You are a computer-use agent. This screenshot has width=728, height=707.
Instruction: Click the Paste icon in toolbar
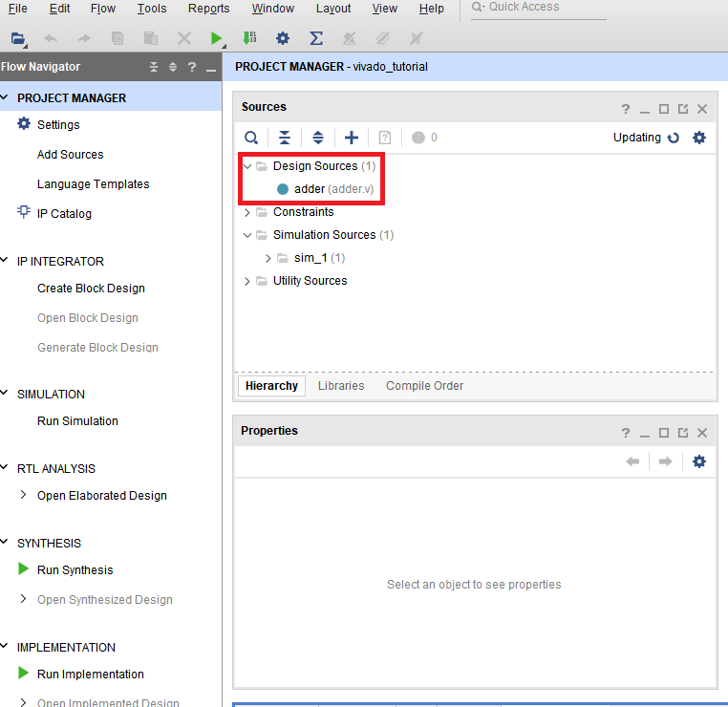(150, 38)
